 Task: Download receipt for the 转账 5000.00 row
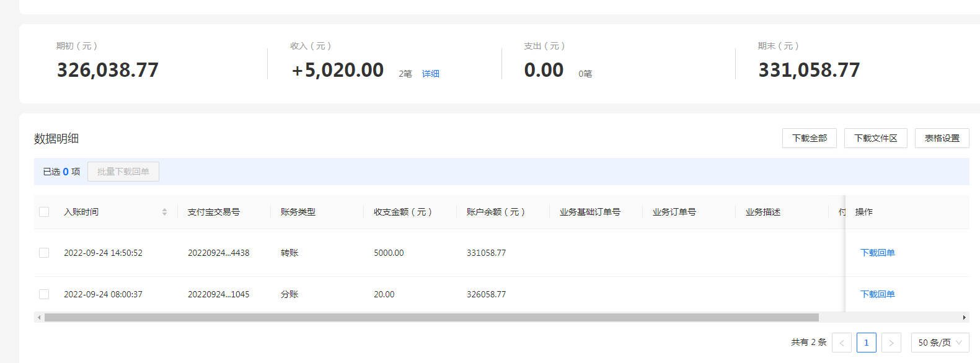pos(878,253)
